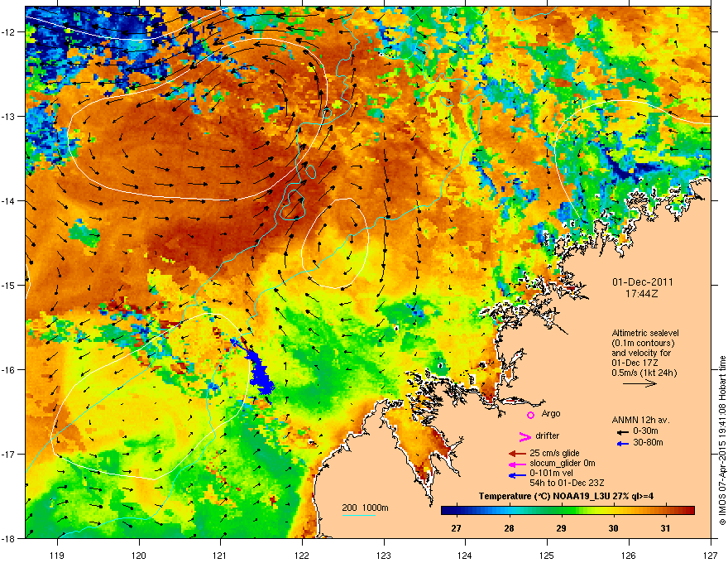Click longitude axis label 125

547,555
